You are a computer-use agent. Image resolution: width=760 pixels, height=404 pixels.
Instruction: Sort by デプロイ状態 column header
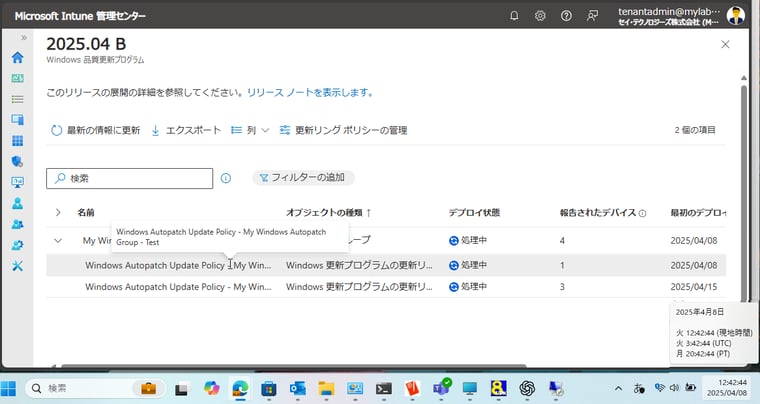click(474, 212)
